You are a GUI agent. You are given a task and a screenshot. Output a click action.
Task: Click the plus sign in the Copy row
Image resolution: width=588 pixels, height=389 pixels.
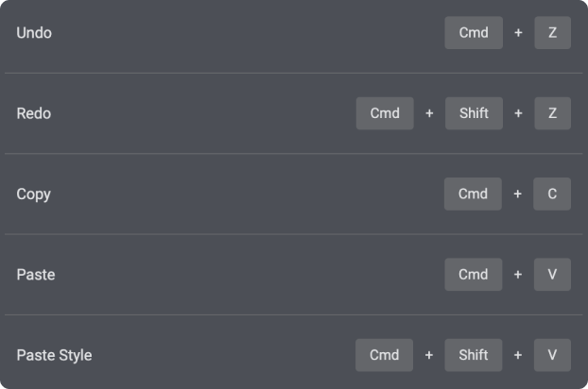pos(518,194)
